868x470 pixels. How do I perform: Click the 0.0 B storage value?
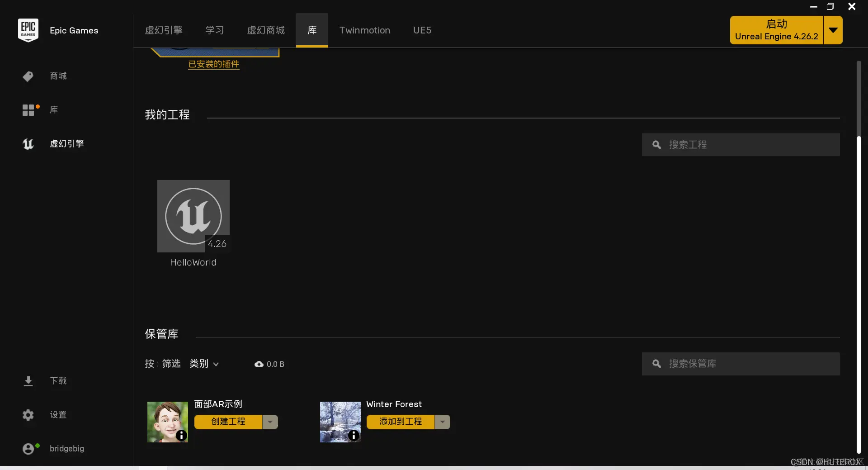(x=275, y=364)
